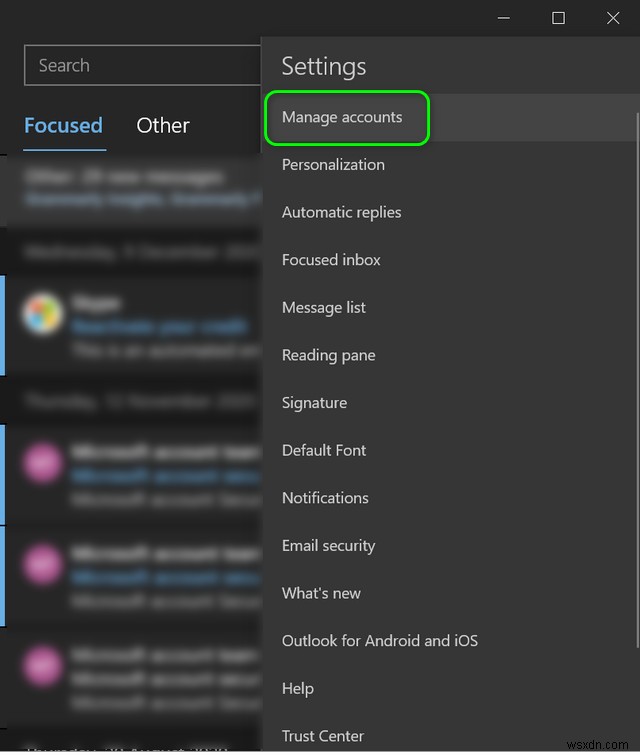Open Help from settings list
640x755 pixels.
[x=298, y=688]
